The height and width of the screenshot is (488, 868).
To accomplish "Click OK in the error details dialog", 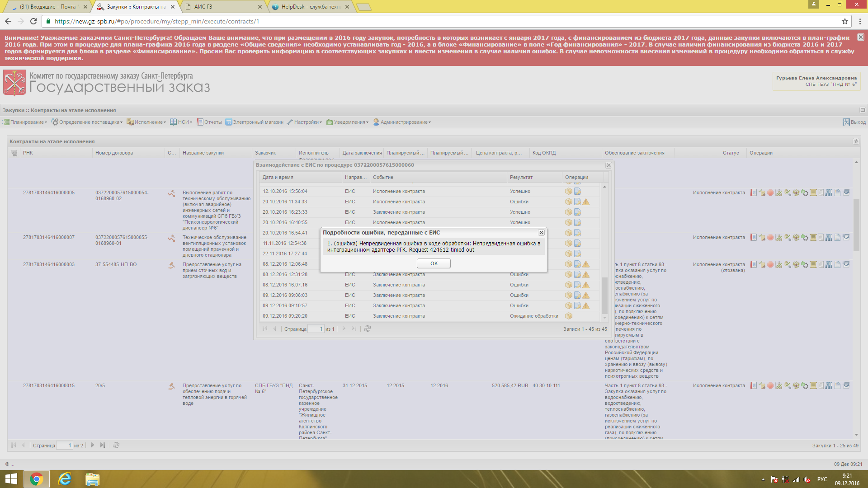I will [434, 263].
